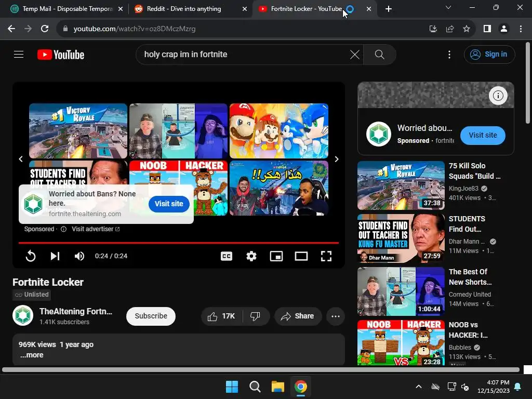Image resolution: width=532 pixels, height=399 pixels.
Task: Toggle the Chrome side panel
Action: coord(487,29)
